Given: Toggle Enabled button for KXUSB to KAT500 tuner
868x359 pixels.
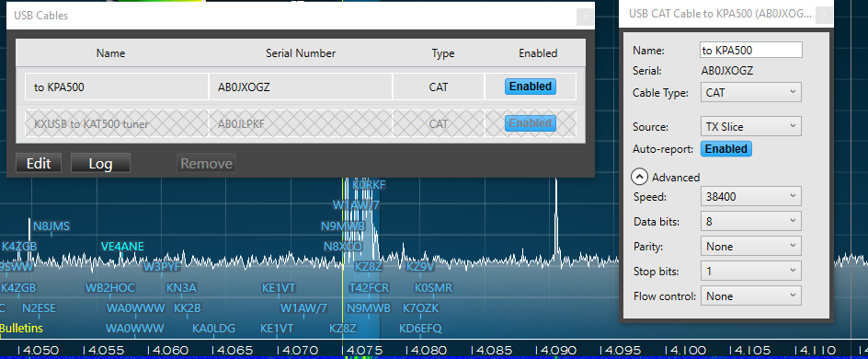Looking at the screenshot, I should (x=531, y=123).
